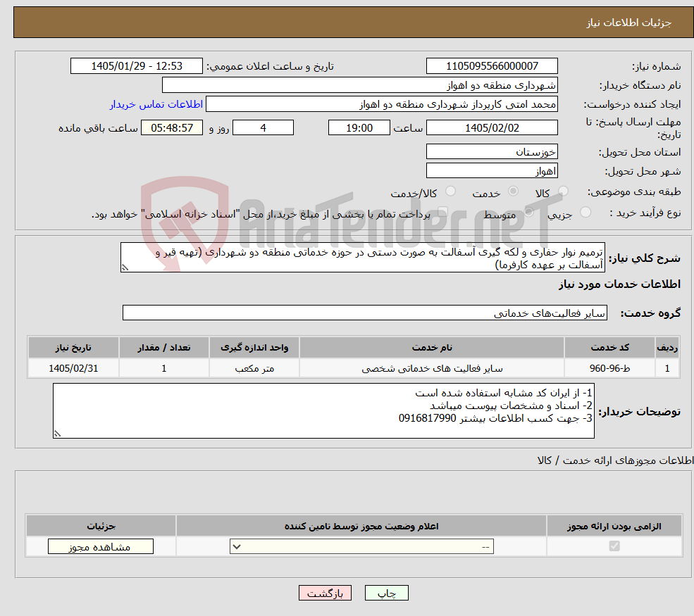Click the مشاهده مجوز button

[101, 546]
